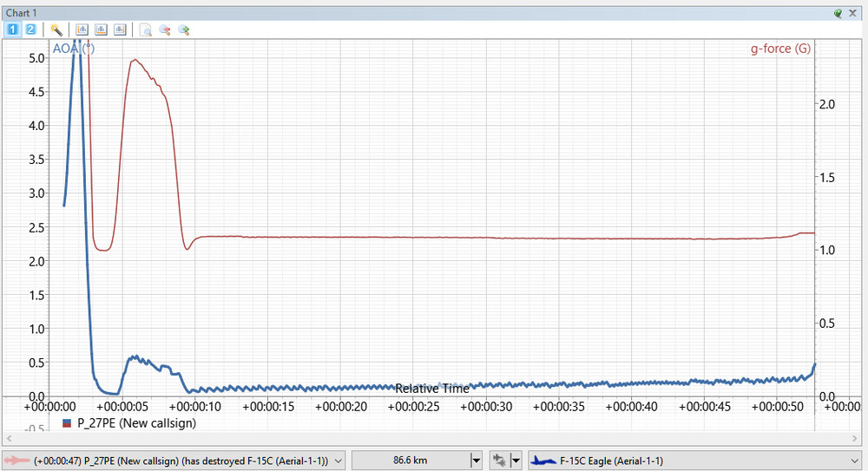
Task: Click the horizontal scrollbar right arrow
Action: point(854,438)
